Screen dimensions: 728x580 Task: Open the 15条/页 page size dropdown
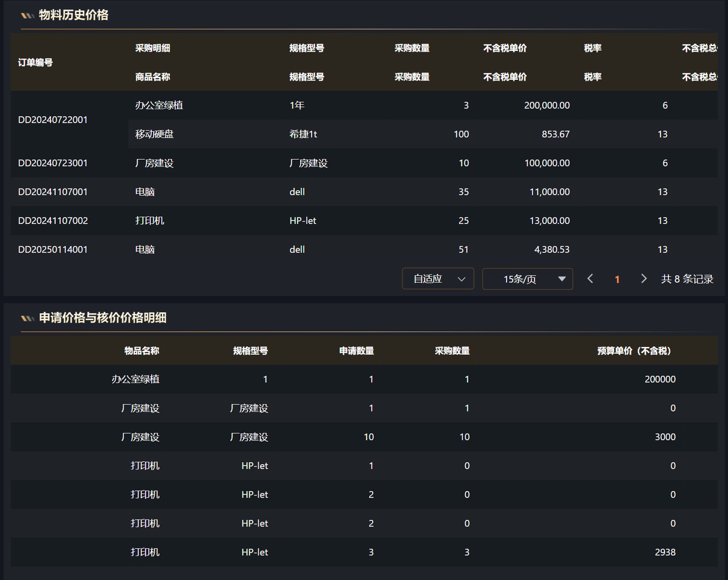click(527, 279)
